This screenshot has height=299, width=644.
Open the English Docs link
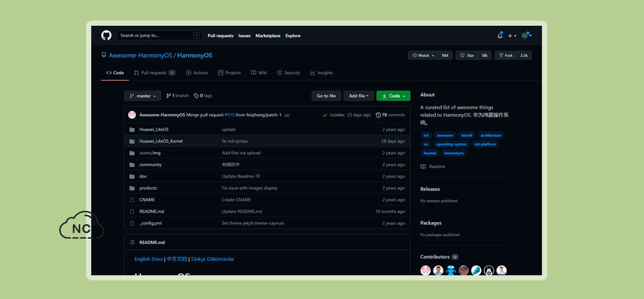click(148, 259)
